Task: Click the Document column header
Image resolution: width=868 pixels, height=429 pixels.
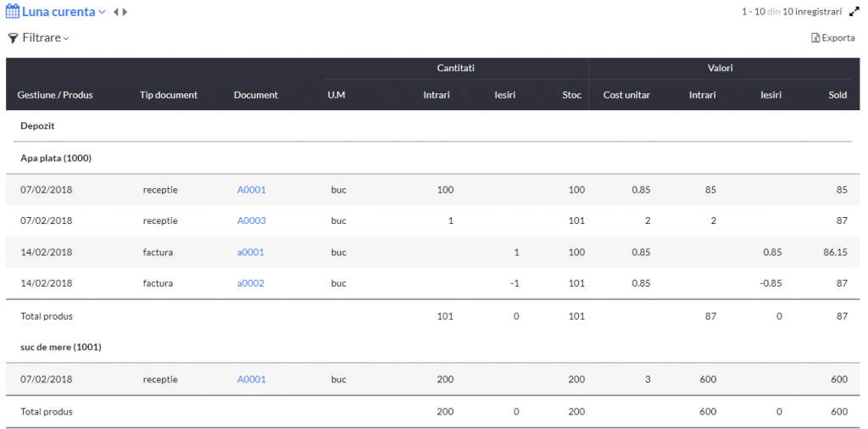Action: pyautogui.click(x=256, y=95)
